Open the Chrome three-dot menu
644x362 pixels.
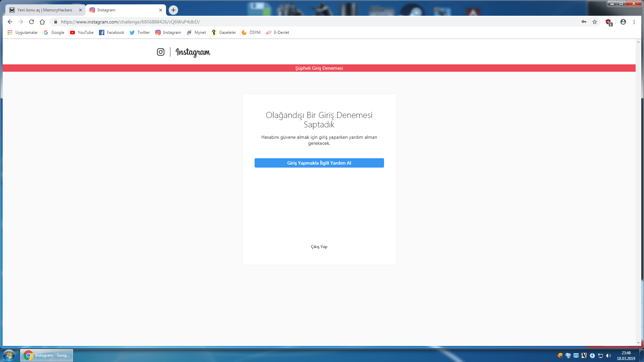pyautogui.click(x=634, y=22)
